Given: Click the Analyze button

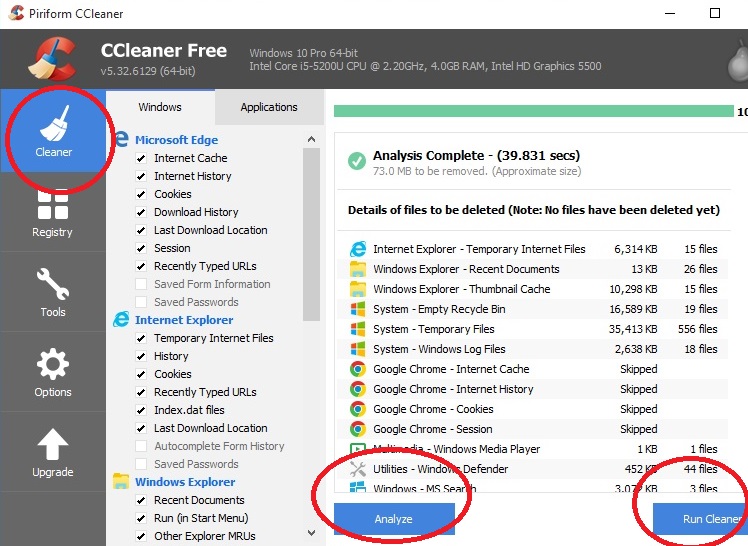Looking at the screenshot, I should point(394,519).
